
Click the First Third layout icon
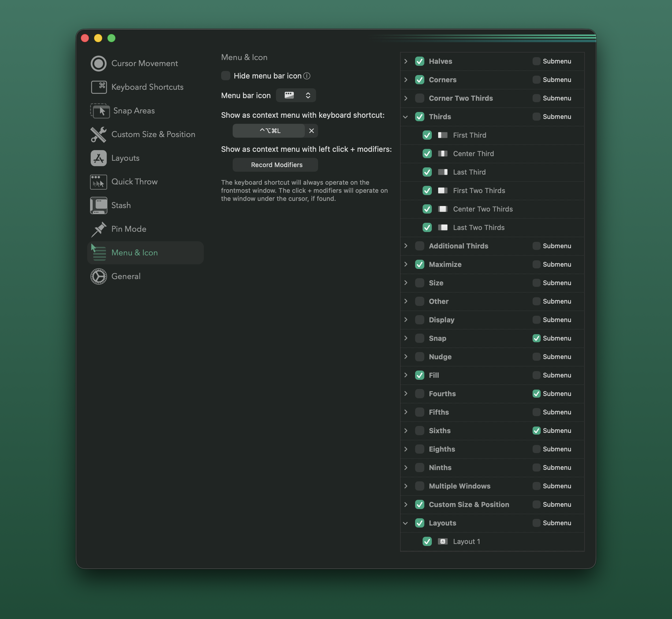(x=443, y=135)
